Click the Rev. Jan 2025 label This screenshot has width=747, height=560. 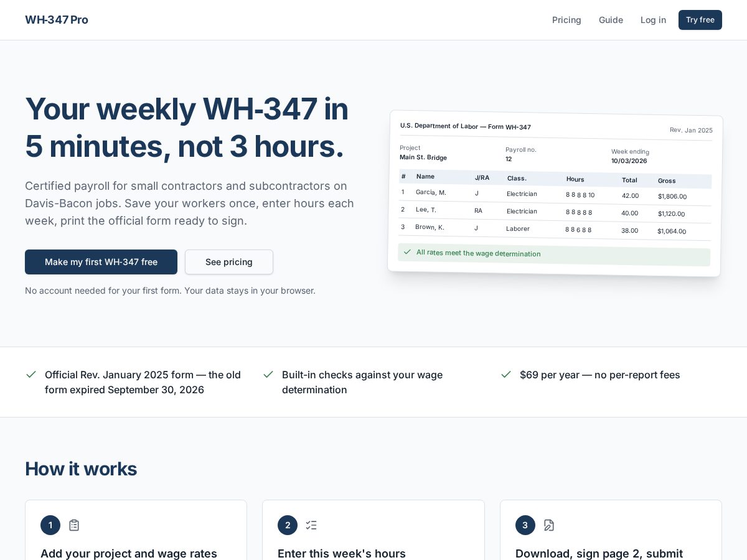pos(691,130)
